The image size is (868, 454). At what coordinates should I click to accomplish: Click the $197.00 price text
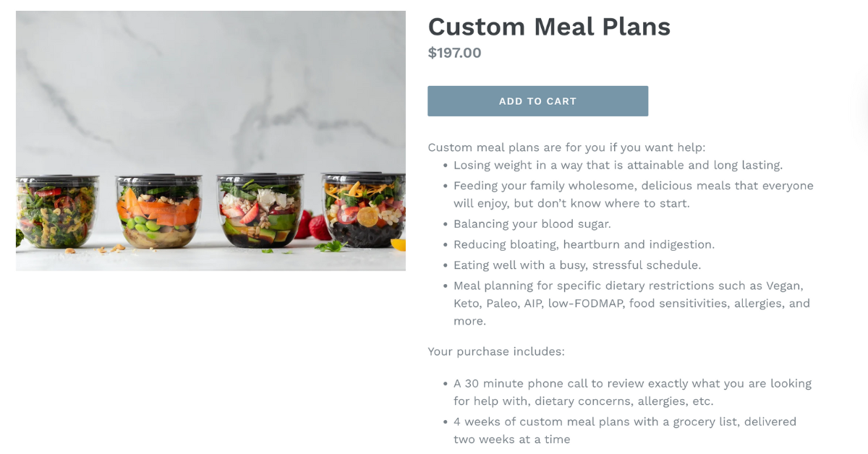pos(455,52)
